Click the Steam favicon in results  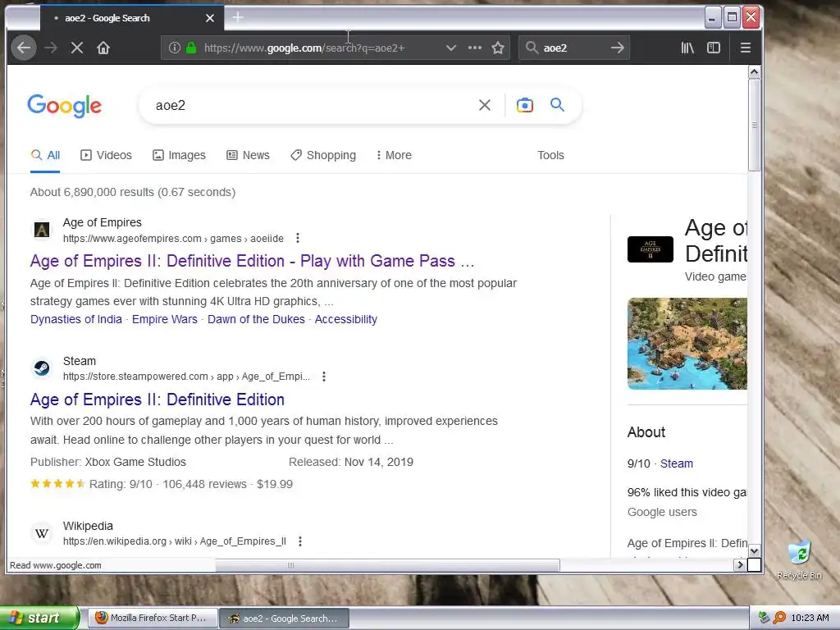tap(42, 368)
